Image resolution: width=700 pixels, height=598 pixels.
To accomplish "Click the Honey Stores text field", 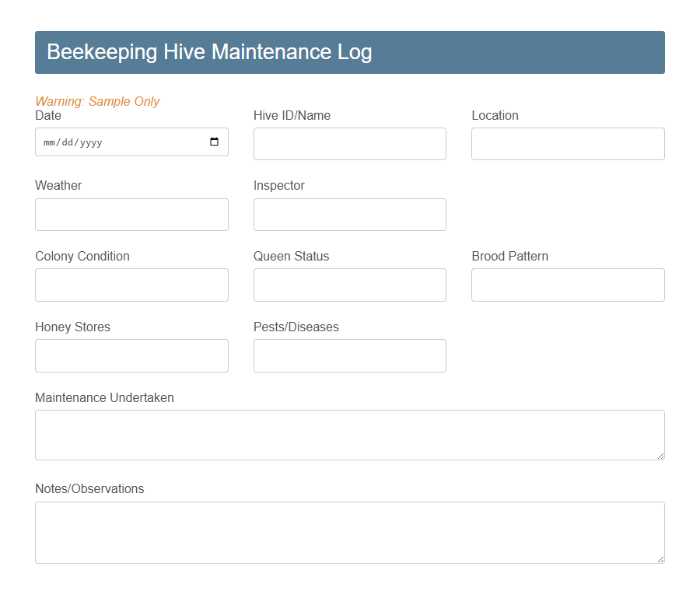I will pos(131,355).
